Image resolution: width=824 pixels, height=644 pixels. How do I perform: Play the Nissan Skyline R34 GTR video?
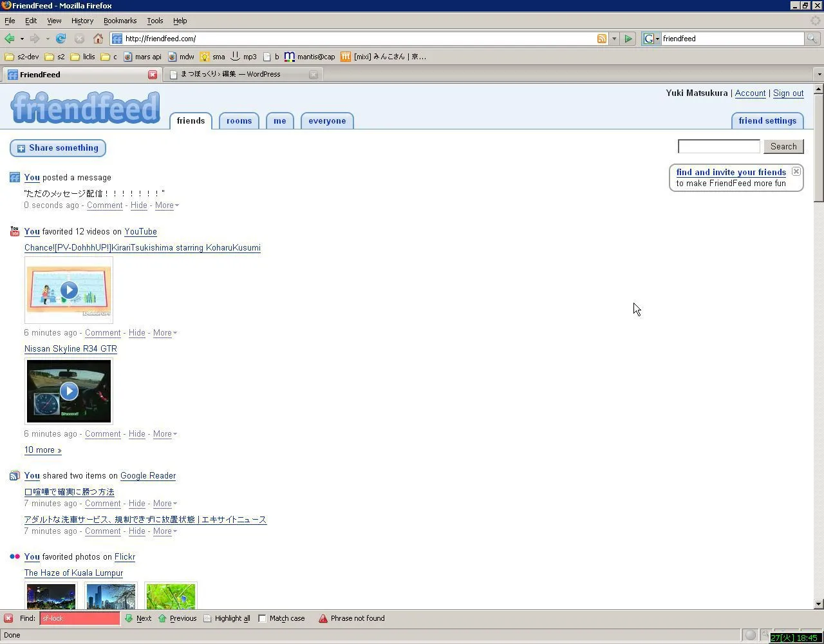[69, 391]
